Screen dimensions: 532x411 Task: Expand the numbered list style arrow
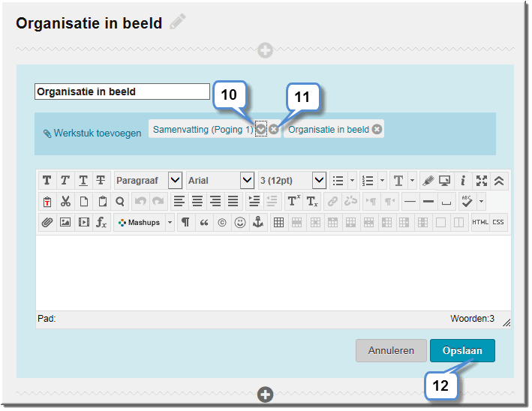click(382, 181)
